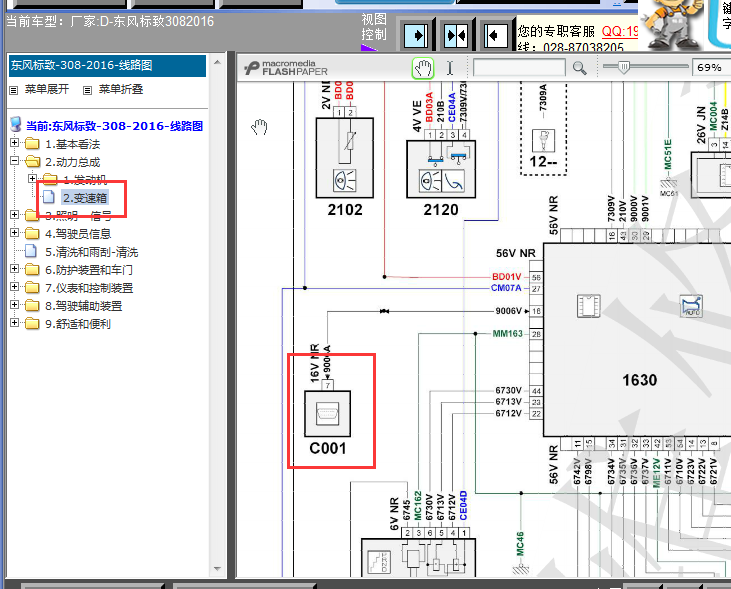
Task: Select the 9.舒适和便利 folder label
Action: pyautogui.click(x=78, y=324)
